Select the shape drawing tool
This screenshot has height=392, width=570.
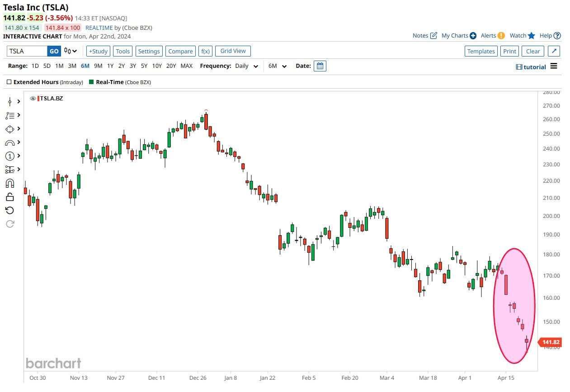(x=10, y=129)
